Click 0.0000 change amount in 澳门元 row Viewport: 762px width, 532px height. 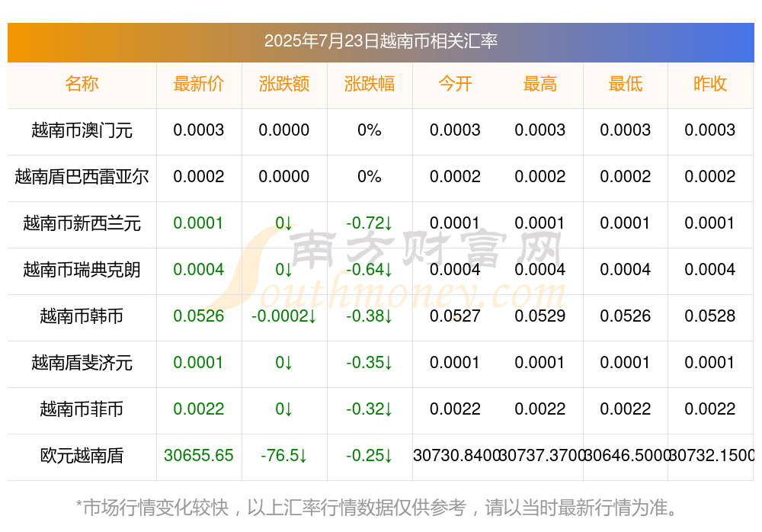284,130
